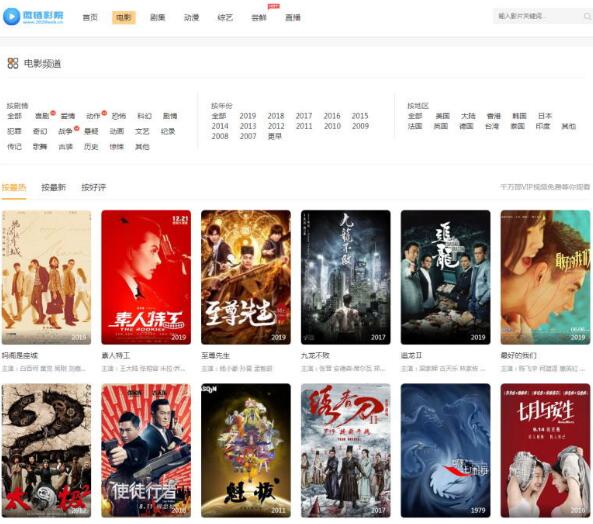Filter region by 德国
The width and height of the screenshot is (593, 524).
coord(466,126)
